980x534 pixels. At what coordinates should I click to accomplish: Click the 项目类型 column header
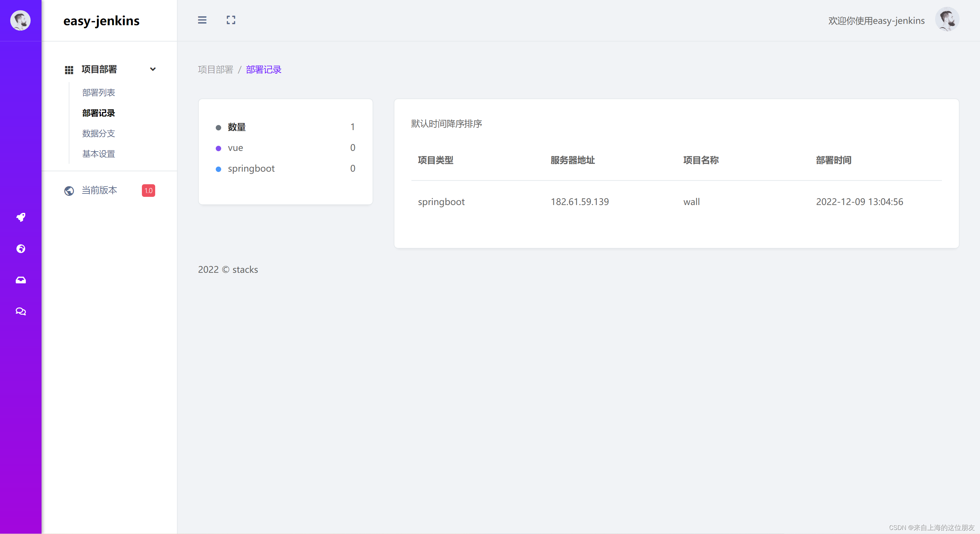click(436, 160)
